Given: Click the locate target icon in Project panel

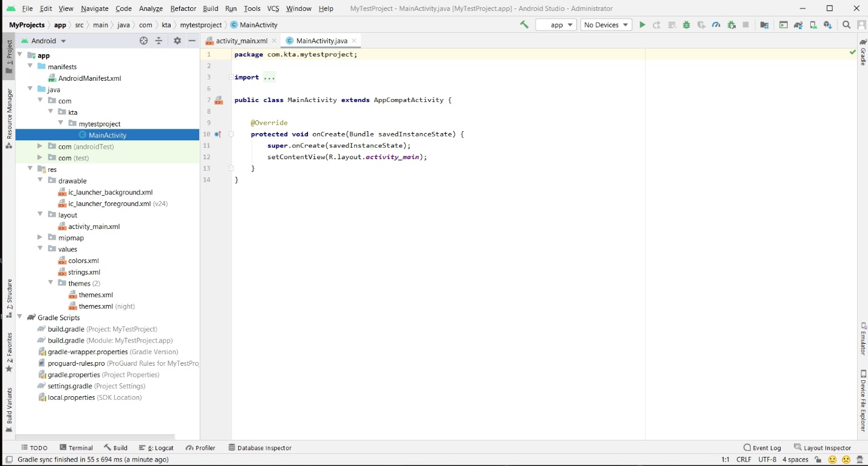Looking at the screenshot, I should (144, 41).
